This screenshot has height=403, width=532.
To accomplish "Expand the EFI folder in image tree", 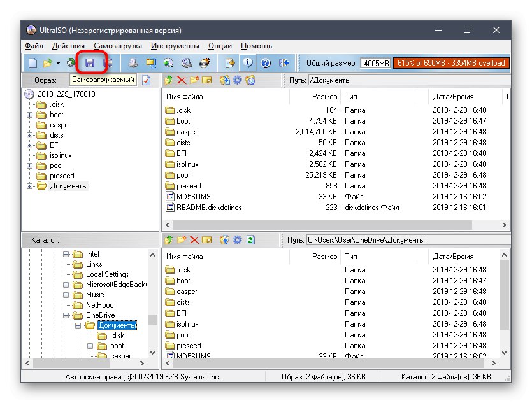I will coord(30,145).
